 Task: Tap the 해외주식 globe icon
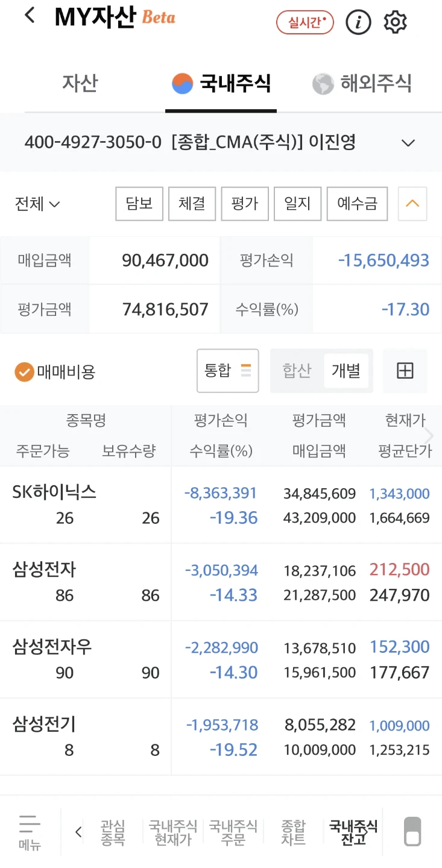pyautogui.click(x=323, y=84)
